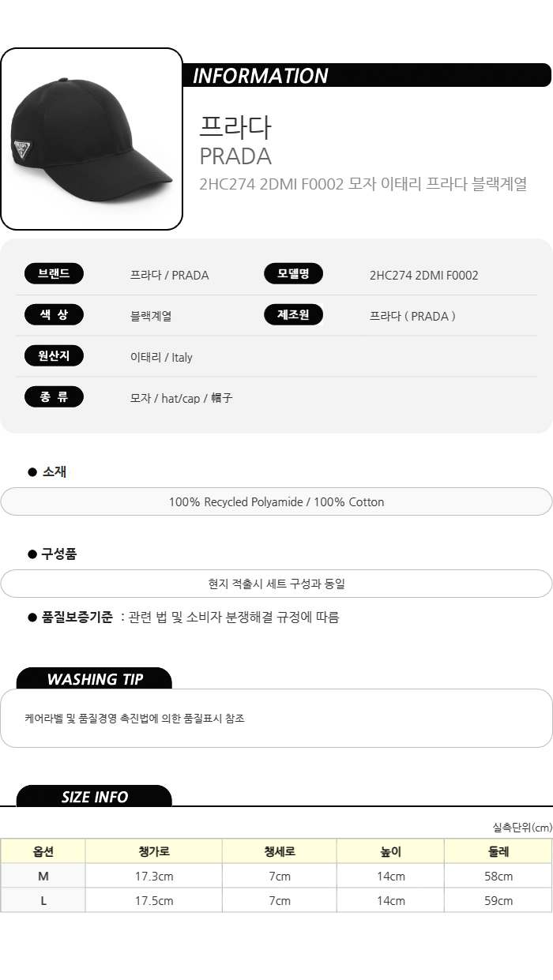553x980 pixels.
Task: Click the product title text with model code
Action: pos(363,184)
